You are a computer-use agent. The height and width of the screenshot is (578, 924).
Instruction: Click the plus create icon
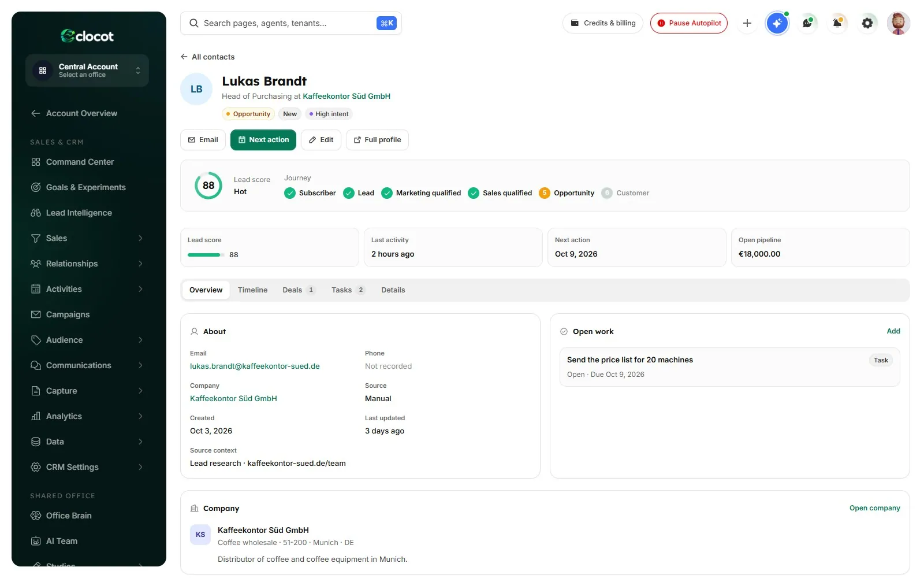747,23
